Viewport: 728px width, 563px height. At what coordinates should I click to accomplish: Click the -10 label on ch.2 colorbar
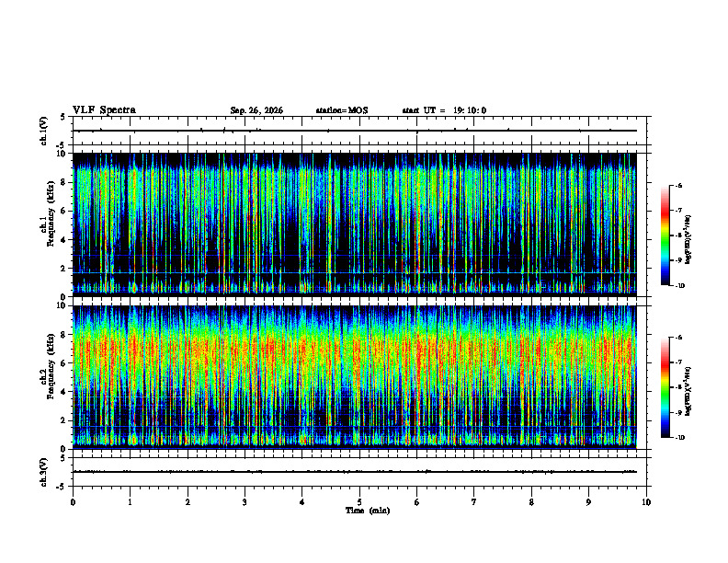coord(679,438)
